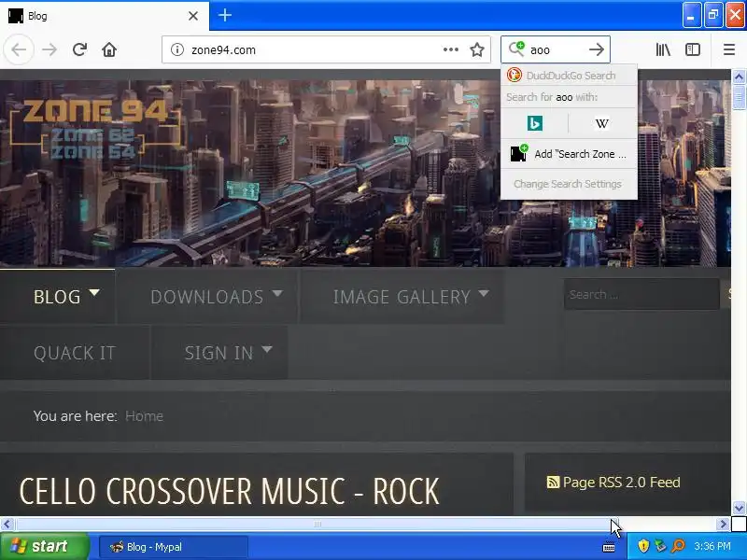The height and width of the screenshot is (560, 747).
Task: Open the browser home page
Action: coord(109,49)
